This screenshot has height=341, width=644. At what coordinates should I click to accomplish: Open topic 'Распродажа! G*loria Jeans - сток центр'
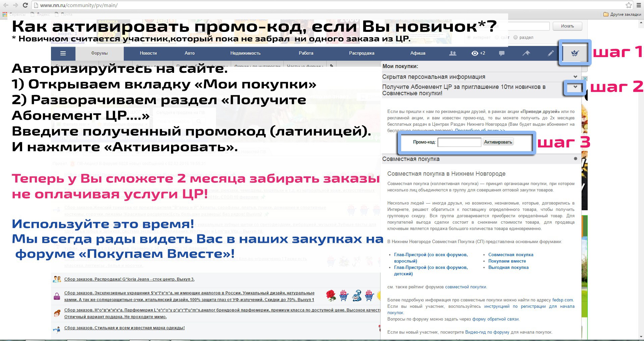pos(129,279)
